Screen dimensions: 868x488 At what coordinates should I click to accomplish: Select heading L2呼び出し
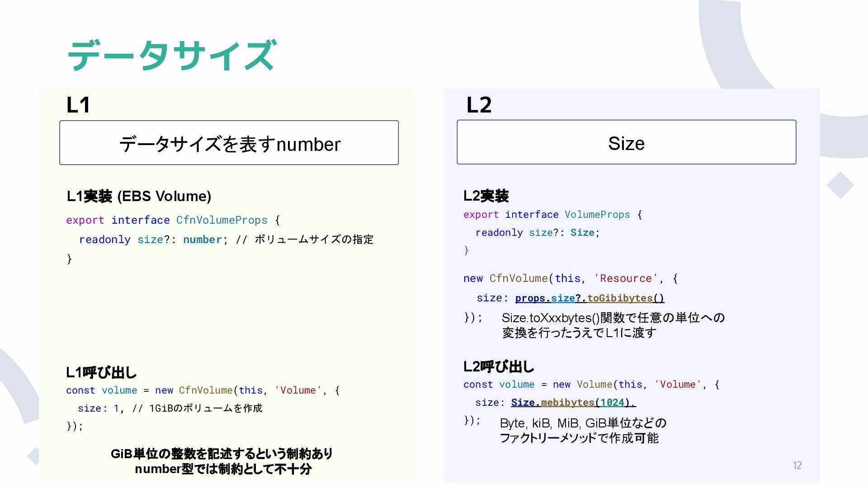pos(499,366)
